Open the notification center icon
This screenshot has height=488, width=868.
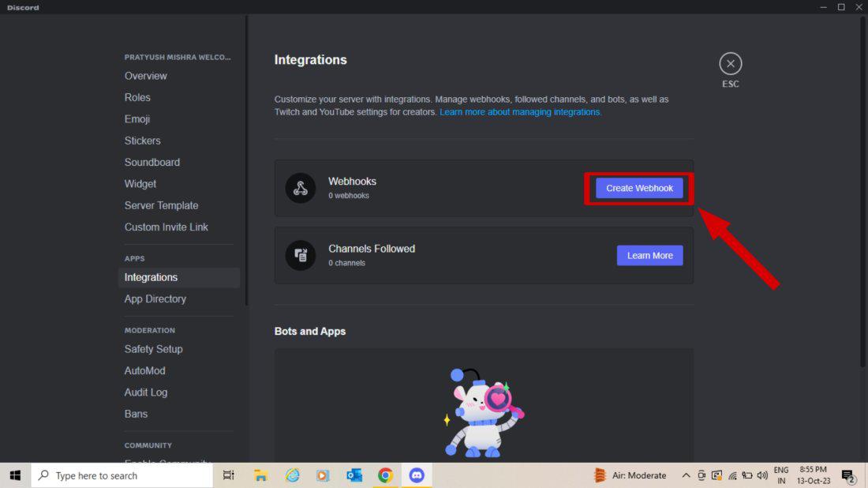tap(848, 475)
